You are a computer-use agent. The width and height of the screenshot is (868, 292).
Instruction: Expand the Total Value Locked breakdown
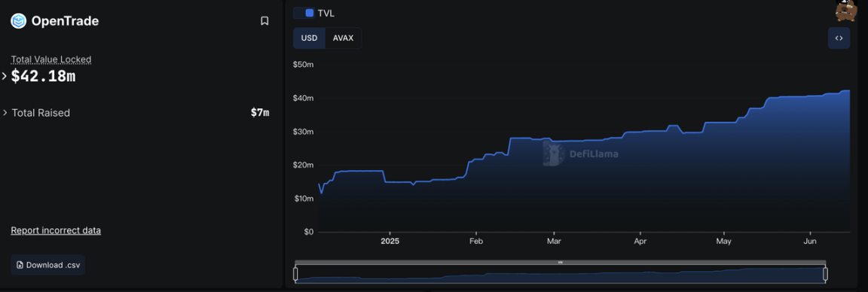5,76
